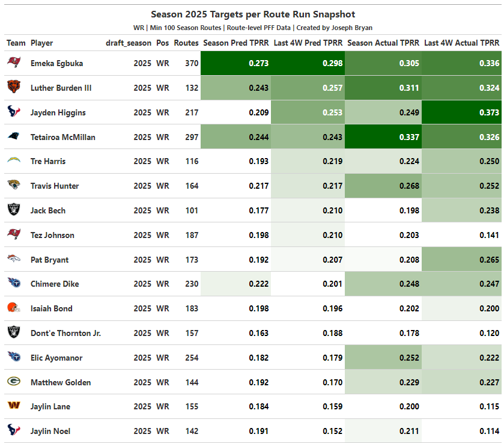Click the Jaguars logo next to Travis Hunter

(x=13, y=186)
